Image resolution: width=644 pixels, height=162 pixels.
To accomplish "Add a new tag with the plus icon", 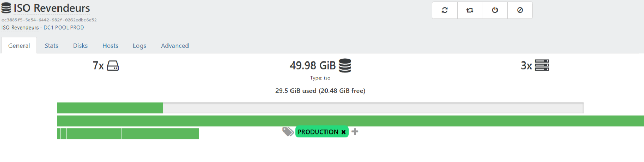I will [355, 132].
